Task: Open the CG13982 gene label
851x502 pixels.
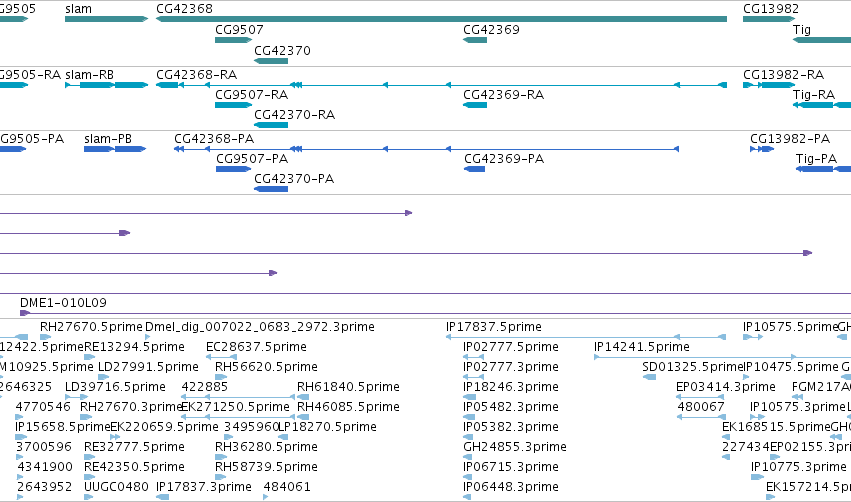Action: (x=771, y=9)
